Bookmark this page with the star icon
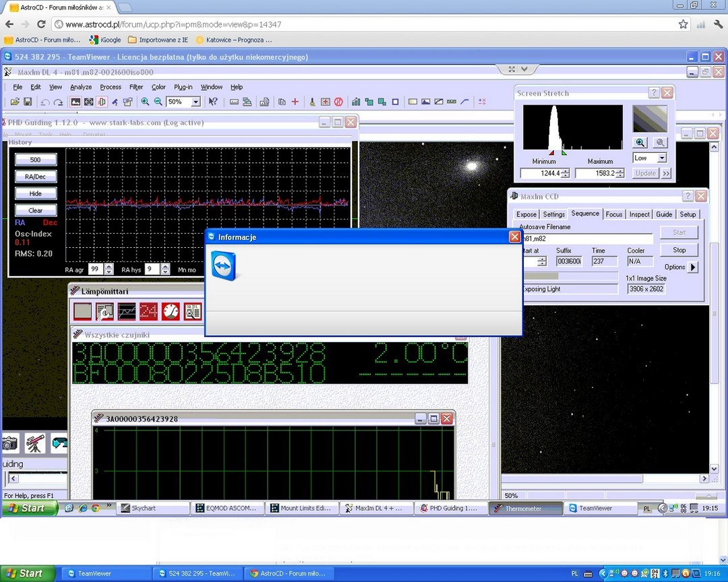 [x=683, y=24]
